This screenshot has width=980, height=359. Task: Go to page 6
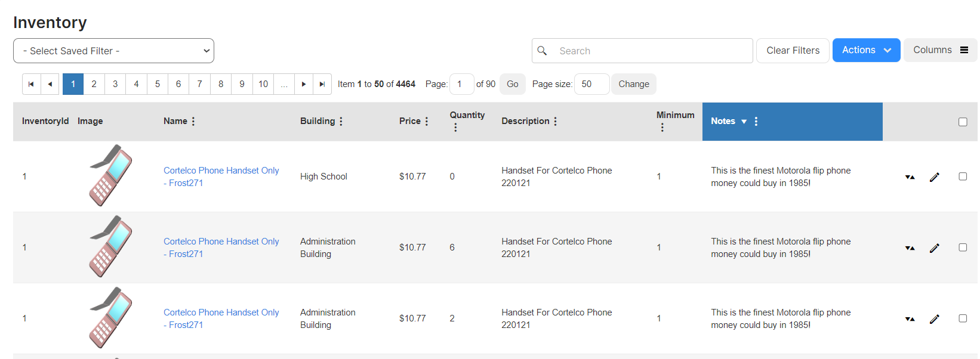point(178,84)
